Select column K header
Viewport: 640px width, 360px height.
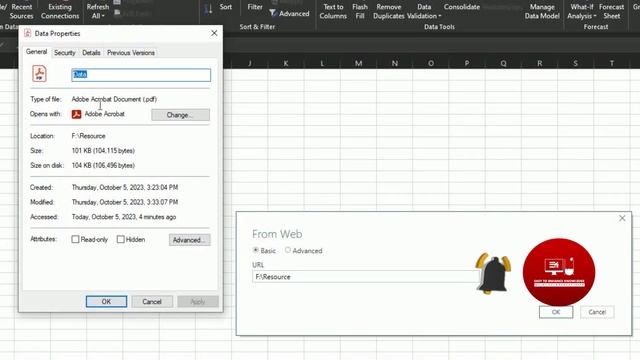pyautogui.click(x=286, y=63)
